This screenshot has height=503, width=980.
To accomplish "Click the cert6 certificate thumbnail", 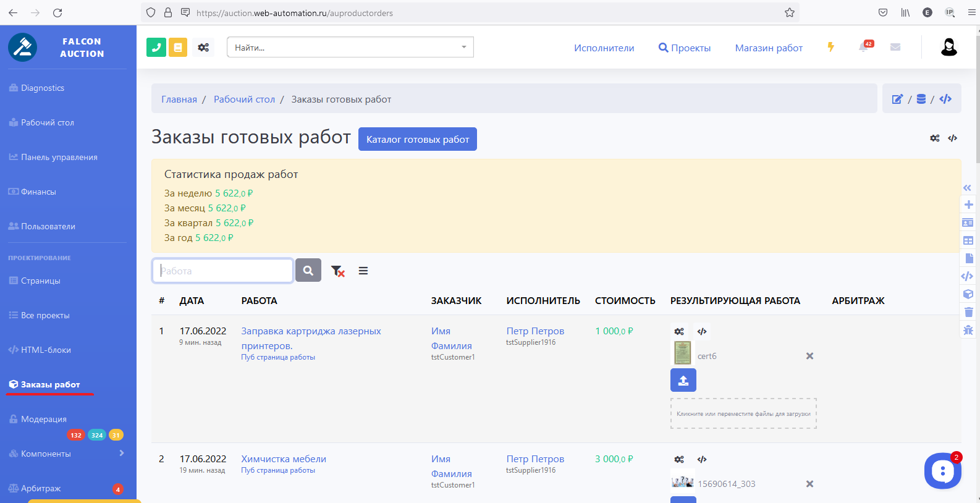I will 682,353.
